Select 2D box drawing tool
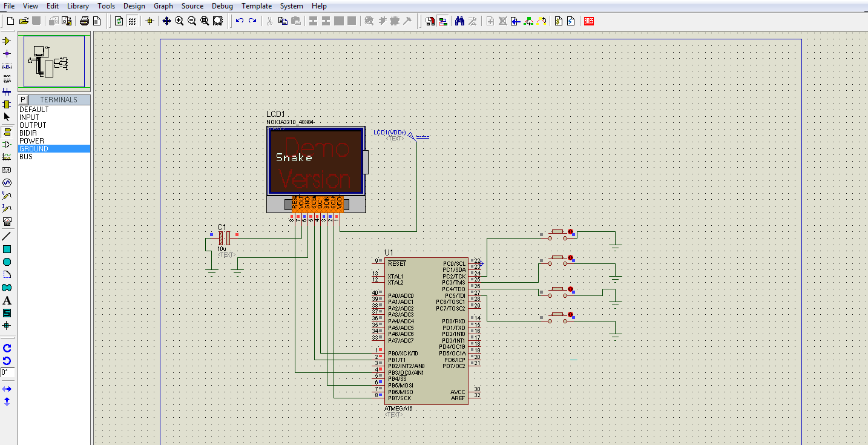 7,249
